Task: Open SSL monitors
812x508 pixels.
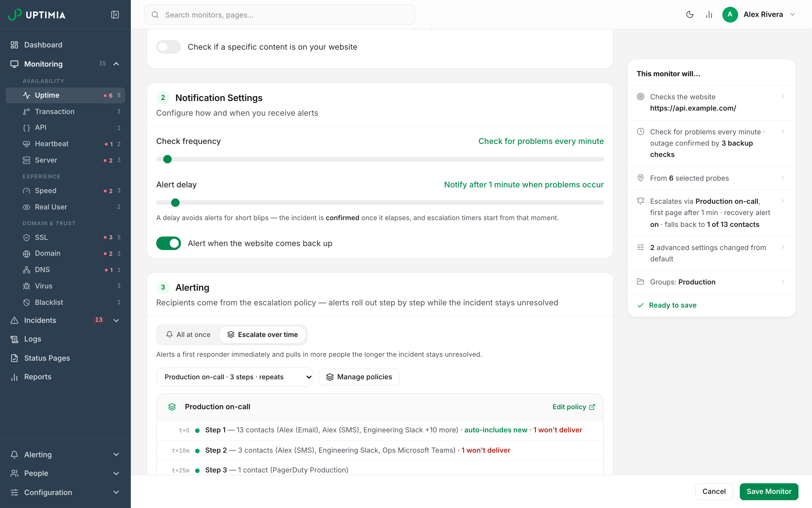Action: 65,237
